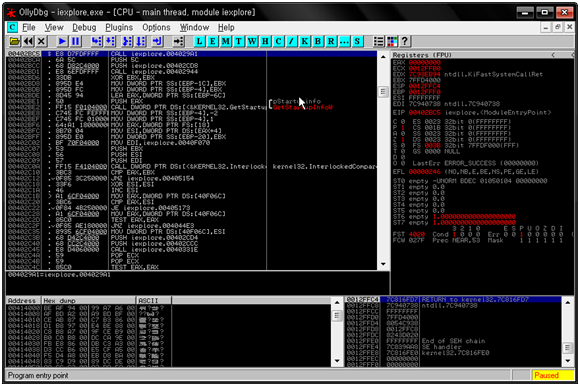Open the File menu
The height and width of the screenshot is (386, 580).
[x=28, y=27]
